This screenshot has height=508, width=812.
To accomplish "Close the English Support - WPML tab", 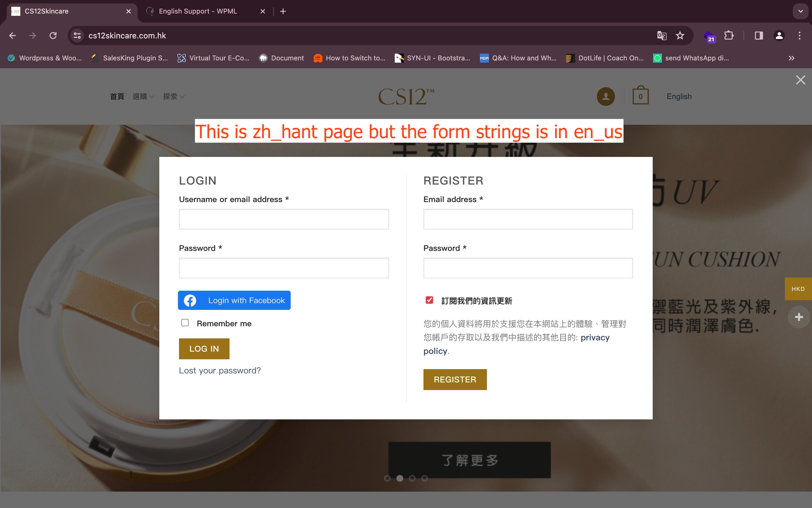I will pyautogui.click(x=263, y=11).
